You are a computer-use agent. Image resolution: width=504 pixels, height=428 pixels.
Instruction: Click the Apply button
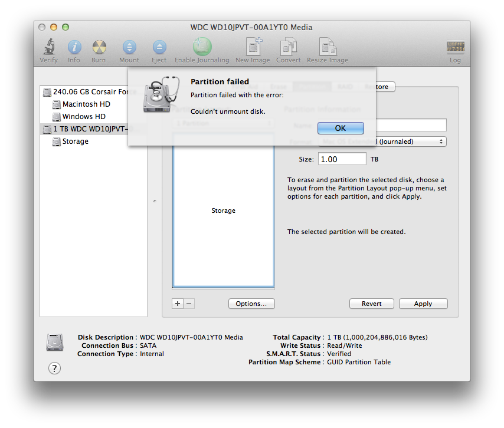click(423, 304)
